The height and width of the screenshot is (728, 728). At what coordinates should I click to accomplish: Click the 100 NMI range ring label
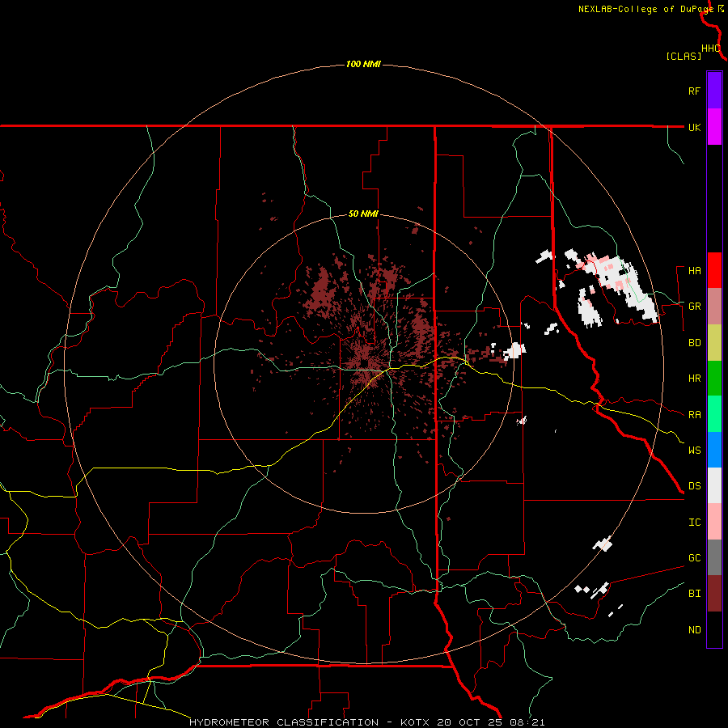click(x=363, y=64)
